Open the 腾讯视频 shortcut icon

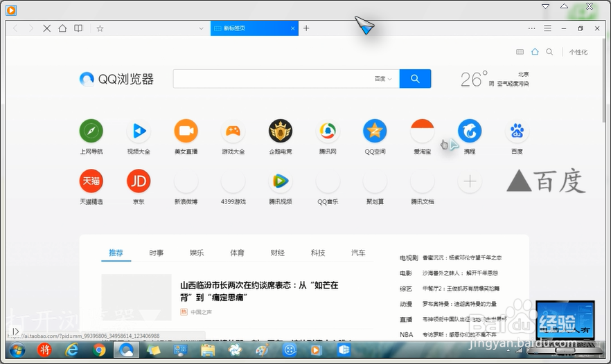pyautogui.click(x=281, y=181)
